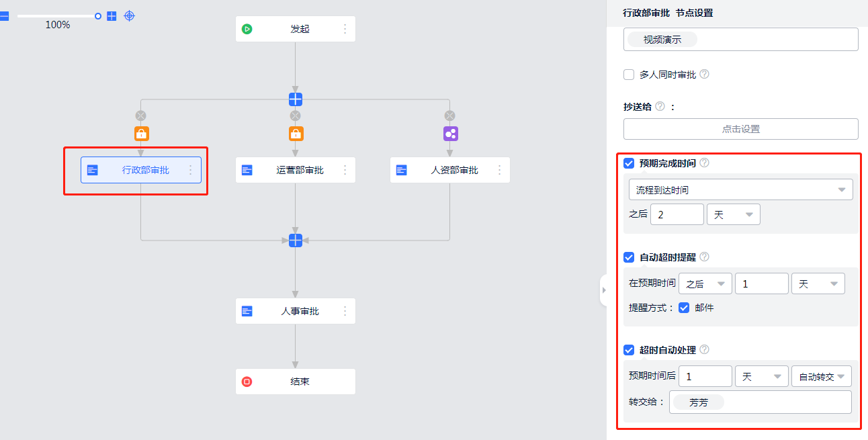Open the 自动转交 action dropdown
The width and height of the screenshot is (868, 440).
click(821, 377)
